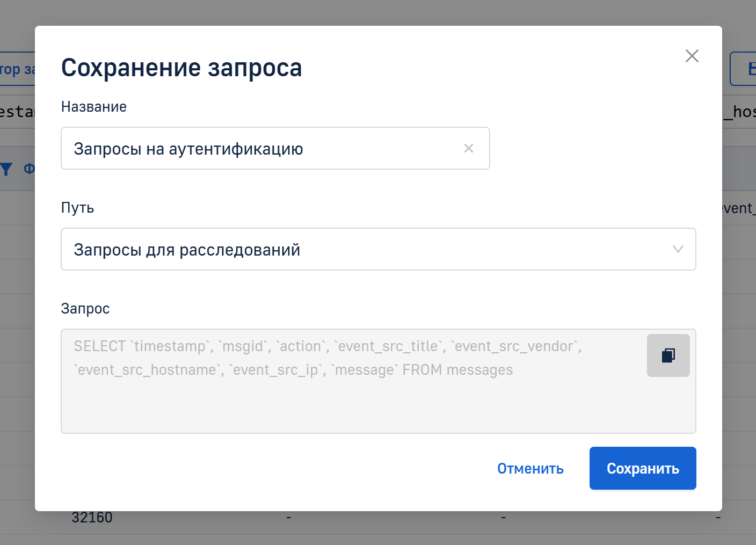The width and height of the screenshot is (756, 545).
Task: Close the Сохранение запроса dialog
Action: [692, 56]
